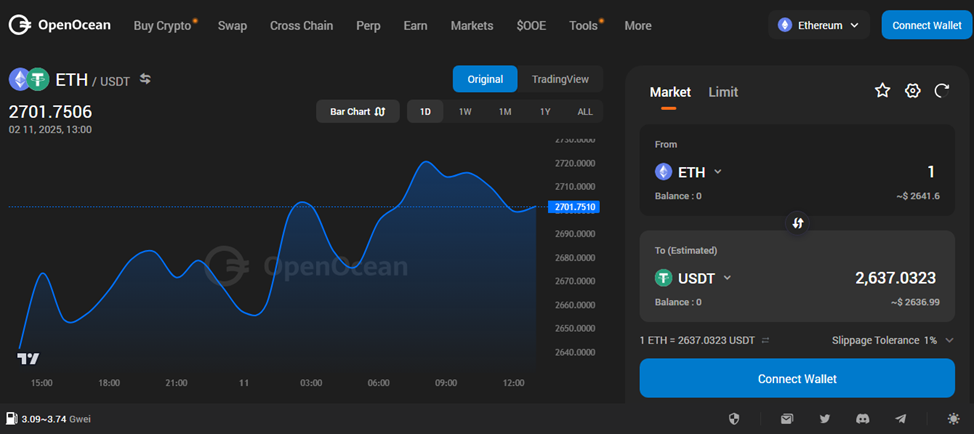Open the More menu

click(638, 25)
